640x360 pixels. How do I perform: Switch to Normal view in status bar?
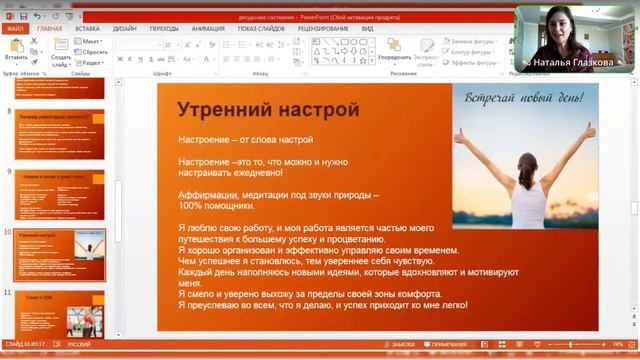(484, 344)
